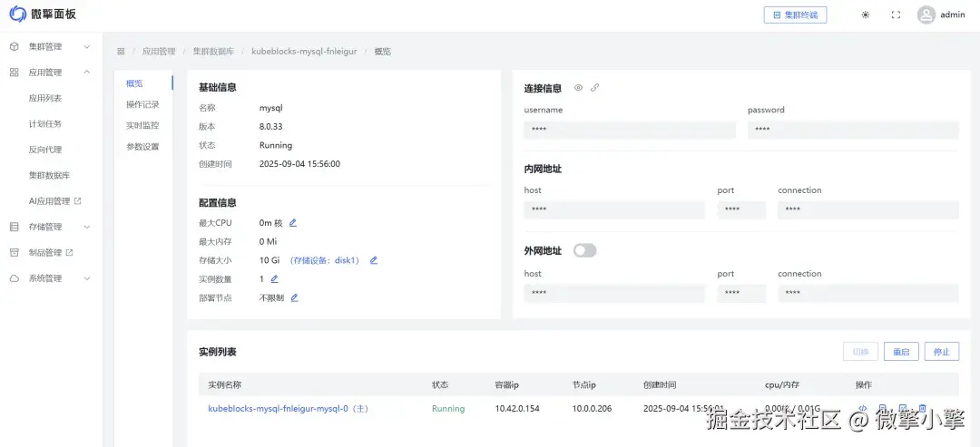The width and height of the screenshot is (980, 447).
Task: Click the 外网地址 host field
Action: tap(614, 294)
